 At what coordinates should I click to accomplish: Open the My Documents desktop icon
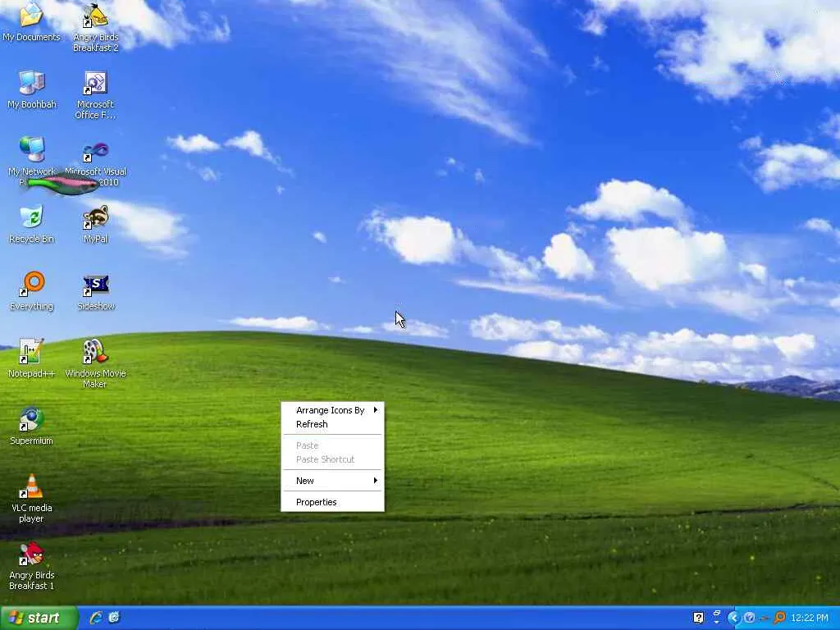(31, 21)
